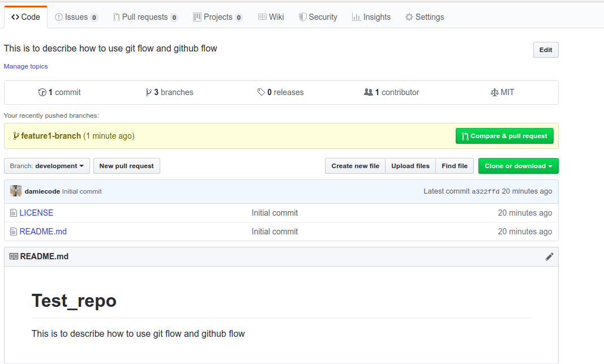Open the Clone or download dropdown
This screenshot has width=604, height=364.
(518, 166)
